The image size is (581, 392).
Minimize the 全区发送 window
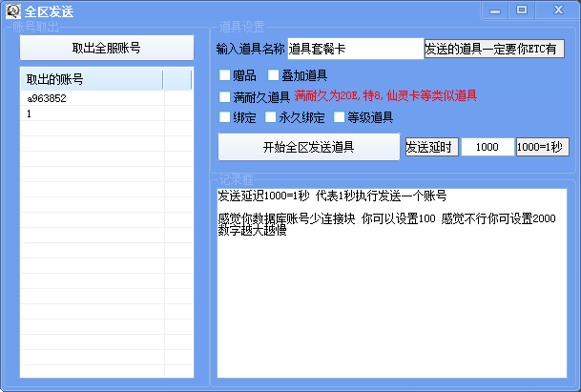click(495, 10)
